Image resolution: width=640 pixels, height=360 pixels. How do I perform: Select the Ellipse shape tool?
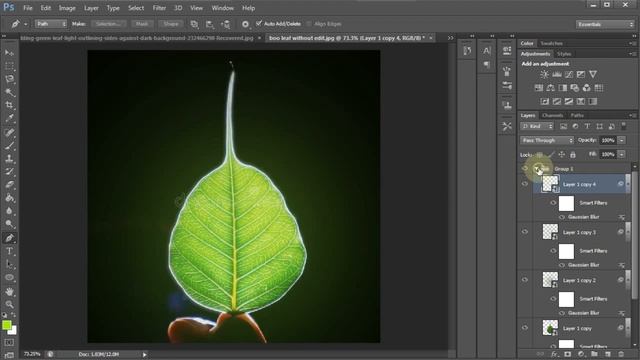(x=9, y=278)
